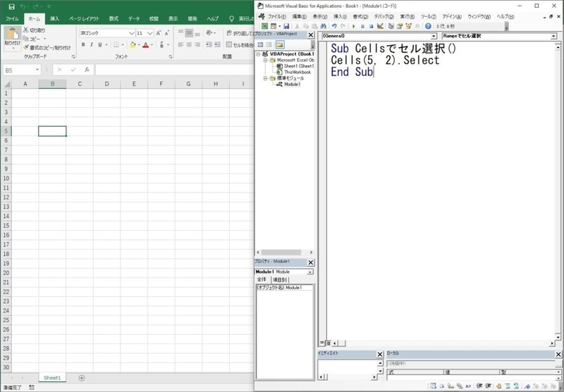This screenshot has height=392, width=564.
Task: Run the macro with the green play icon
Action: tap(354, 26)
